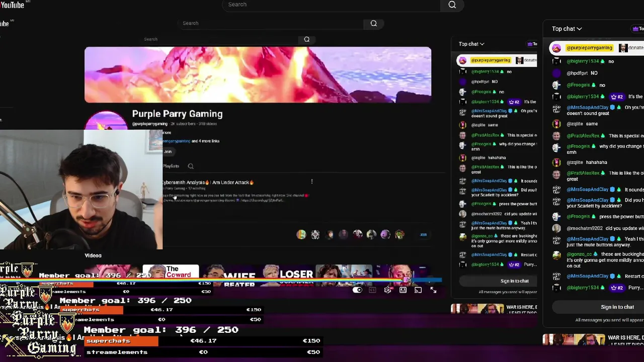Click Purple Parry Gaming channel name heading
644x362 pixels.
[x=177, y=114]
